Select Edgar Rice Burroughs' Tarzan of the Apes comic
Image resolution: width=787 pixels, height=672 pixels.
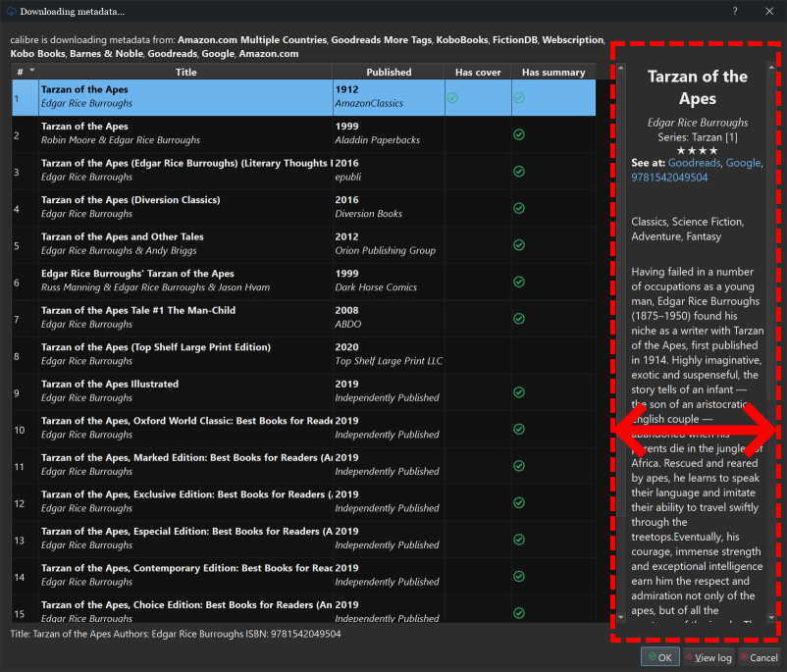pos(303,281)
